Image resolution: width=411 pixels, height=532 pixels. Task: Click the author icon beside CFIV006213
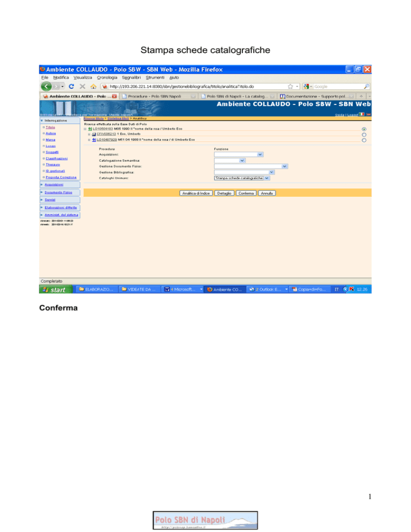point(94,134)
